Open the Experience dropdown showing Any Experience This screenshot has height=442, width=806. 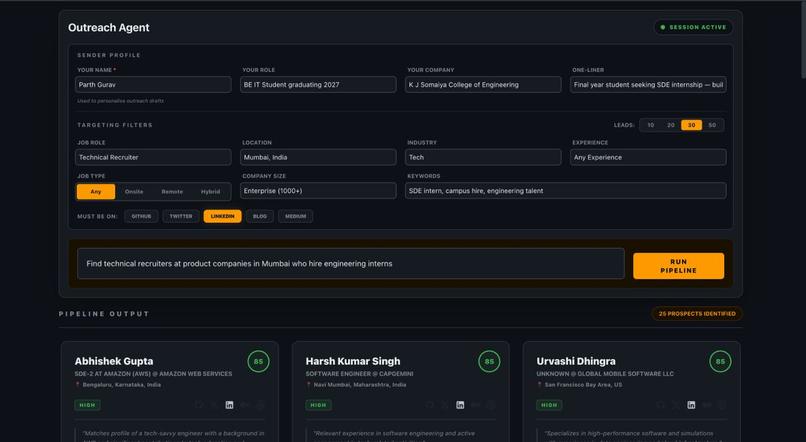[x=648, y=157]
